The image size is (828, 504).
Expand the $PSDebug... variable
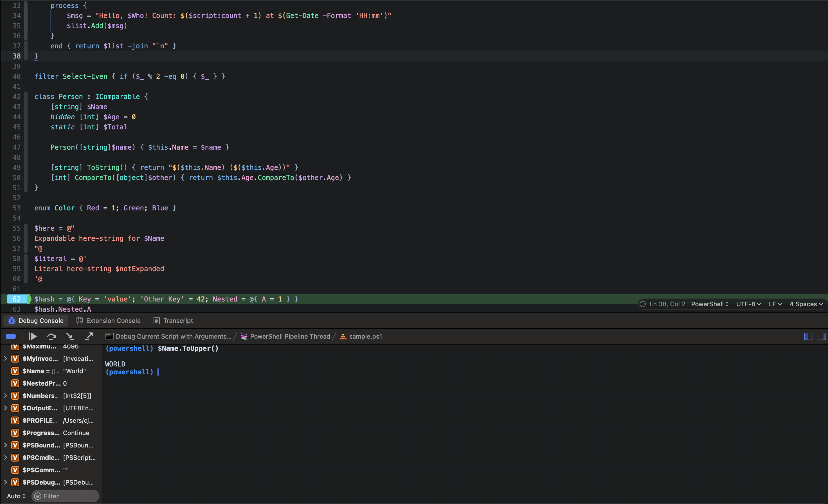coord(5,482)
